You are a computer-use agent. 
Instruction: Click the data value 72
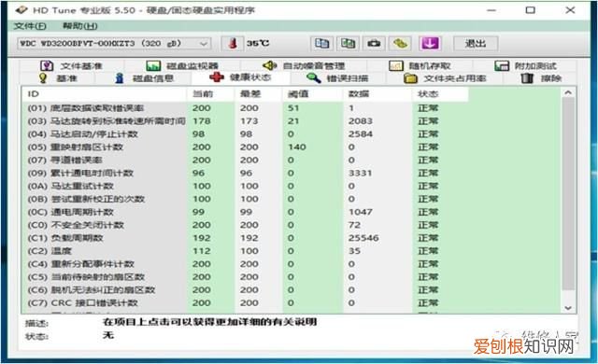(x=354, y=225)
